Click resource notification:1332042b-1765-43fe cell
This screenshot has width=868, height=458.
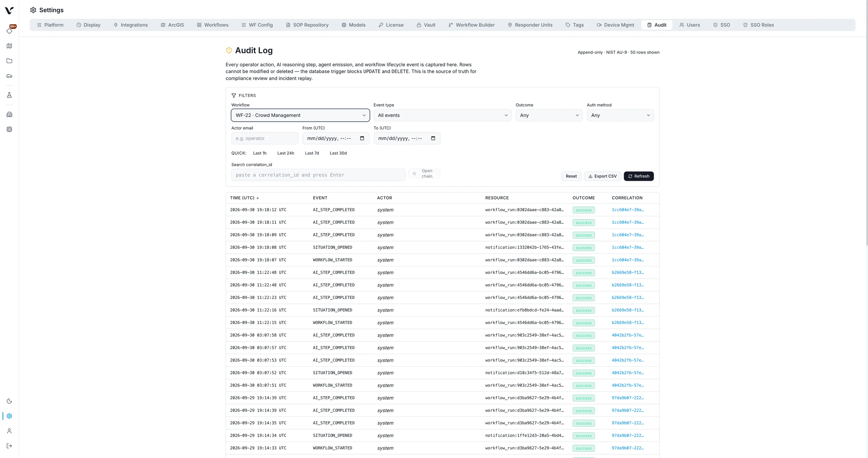click(x=524, y=247)
